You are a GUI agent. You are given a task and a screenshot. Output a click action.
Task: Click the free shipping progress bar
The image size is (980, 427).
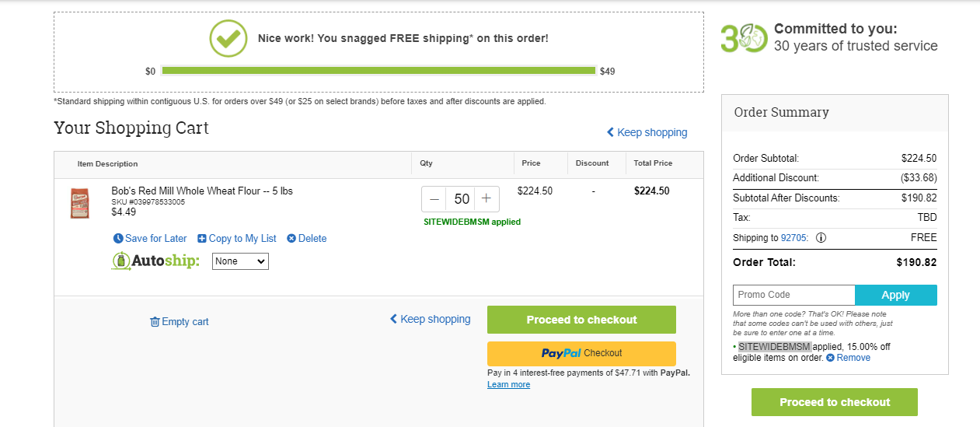(x=378, y=71)
